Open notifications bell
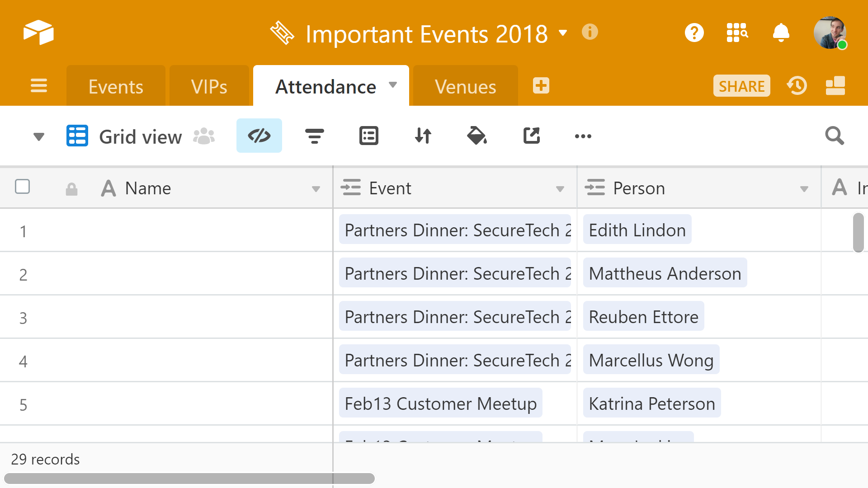 pos(781,33)
